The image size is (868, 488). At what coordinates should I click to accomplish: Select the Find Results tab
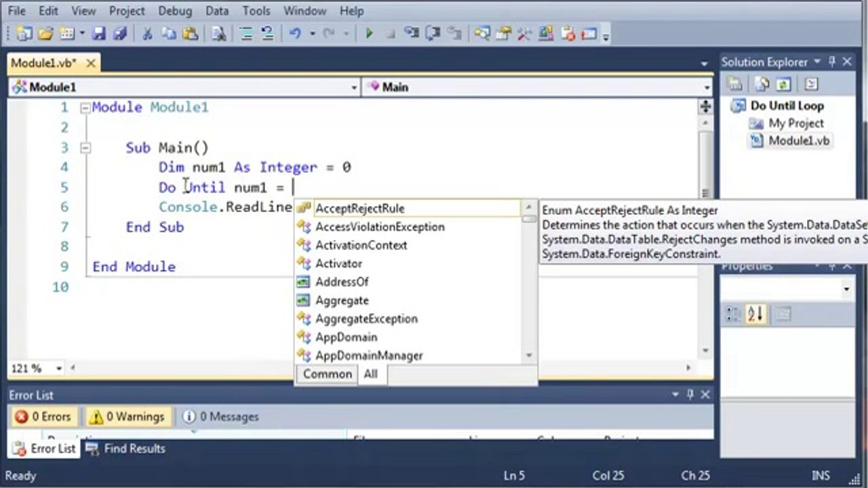click(126, 449)
